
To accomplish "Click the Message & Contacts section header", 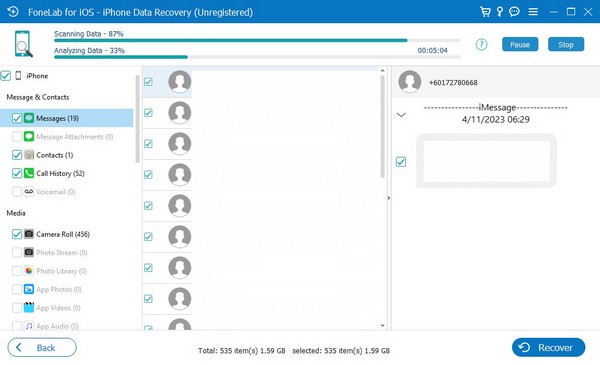I will (38, 97).
